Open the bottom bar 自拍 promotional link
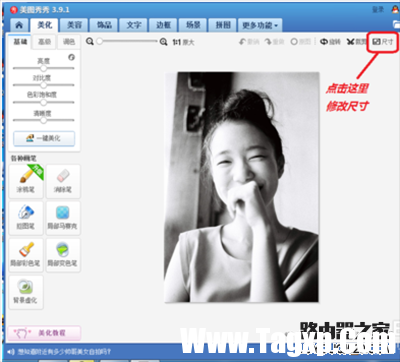This screenshot has height=362, width=400. pos(64,352)
